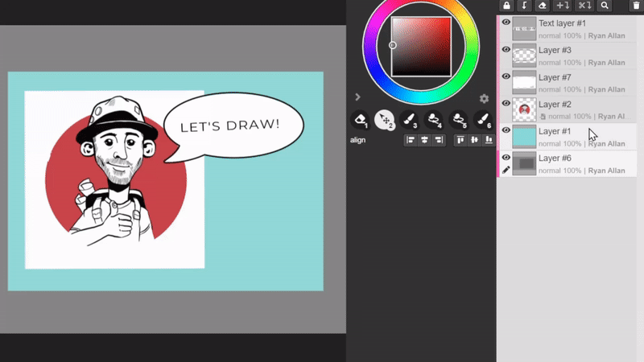Click the magnifier icon above the layers
Viewport: 644px width, 362px height.
605,6
